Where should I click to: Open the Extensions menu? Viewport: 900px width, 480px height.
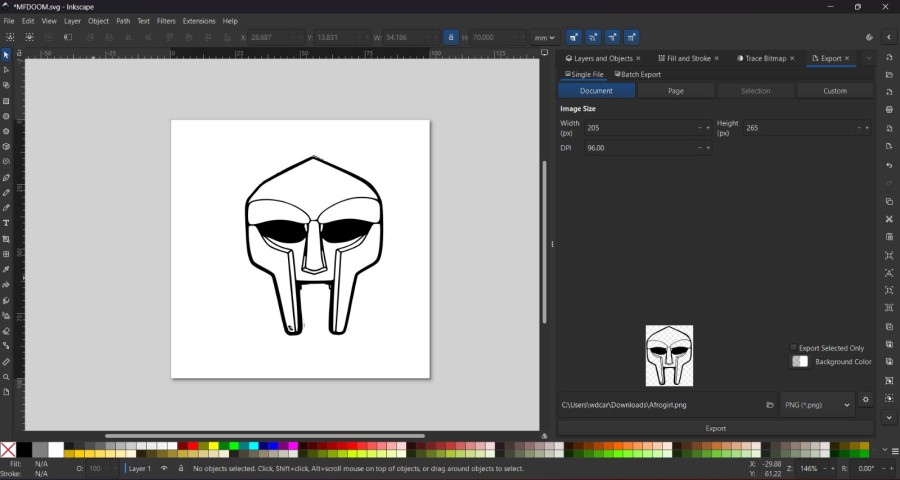click(198, 20)
